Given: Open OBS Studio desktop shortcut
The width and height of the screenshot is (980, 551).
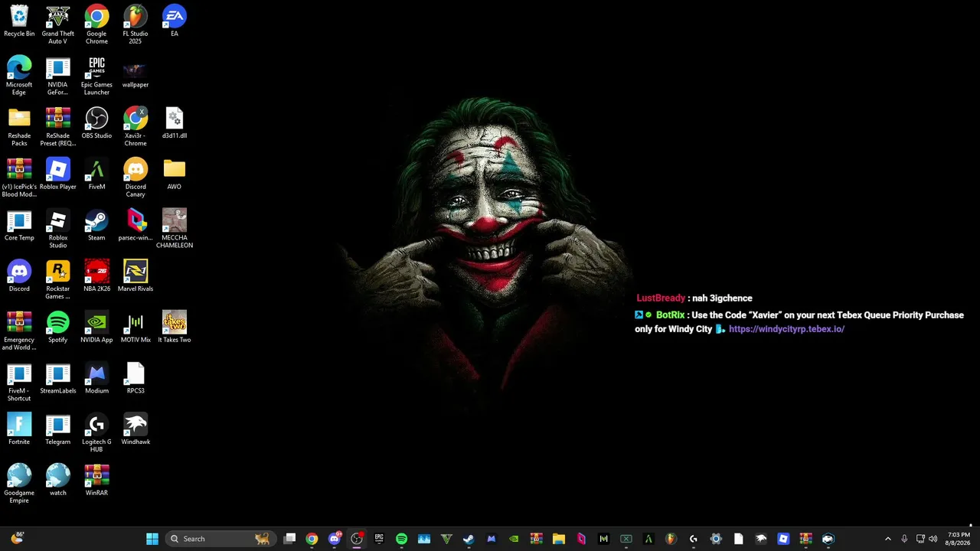Looking at the screenshot, I should pyautogui.click(x=96, y=123).
